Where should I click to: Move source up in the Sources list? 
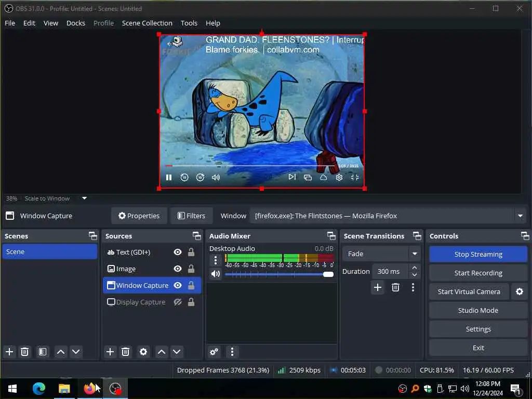point(162,352)
